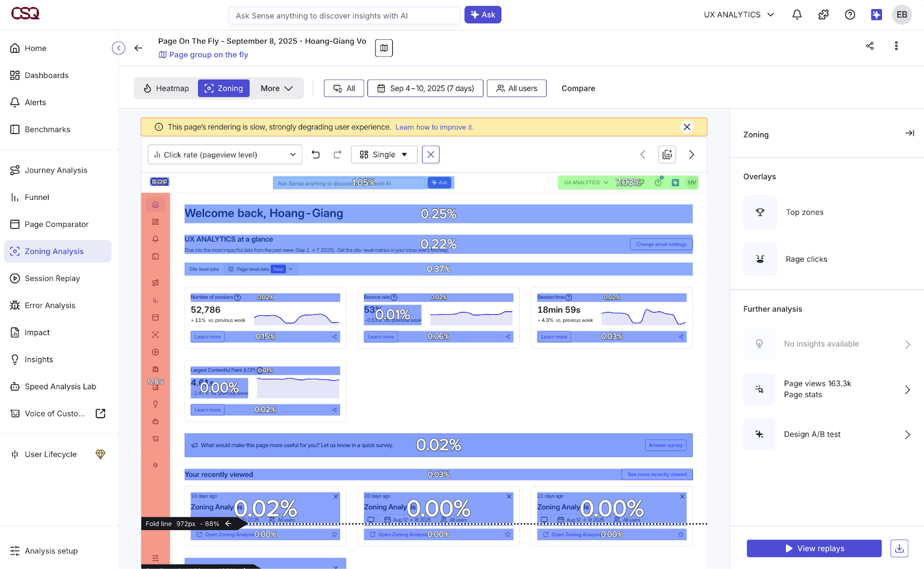Open the help question mark icon
The height and width of the screenshot is (569, 924).
[850, 15]
